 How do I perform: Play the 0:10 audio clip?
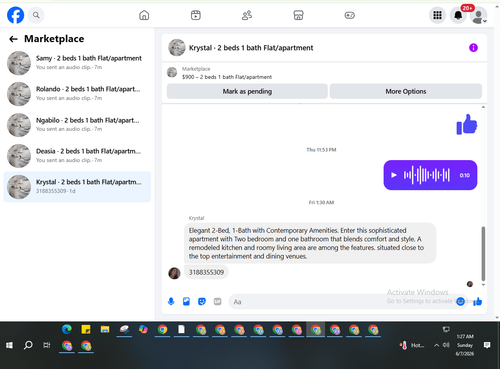pyautogui.click(x=394, y=175)
